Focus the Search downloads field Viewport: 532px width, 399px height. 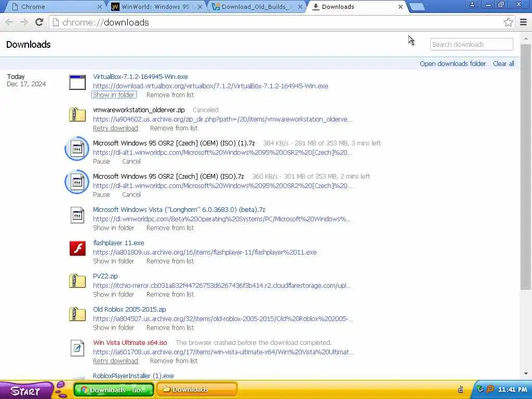point(472,45)
